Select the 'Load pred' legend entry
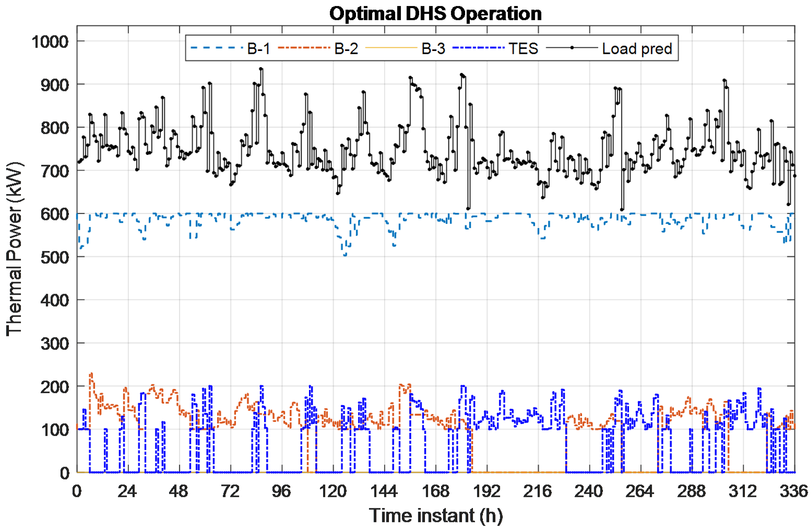The width and height of the screenshot is (812, 531). pyautogui.click(x=609, y=48)
